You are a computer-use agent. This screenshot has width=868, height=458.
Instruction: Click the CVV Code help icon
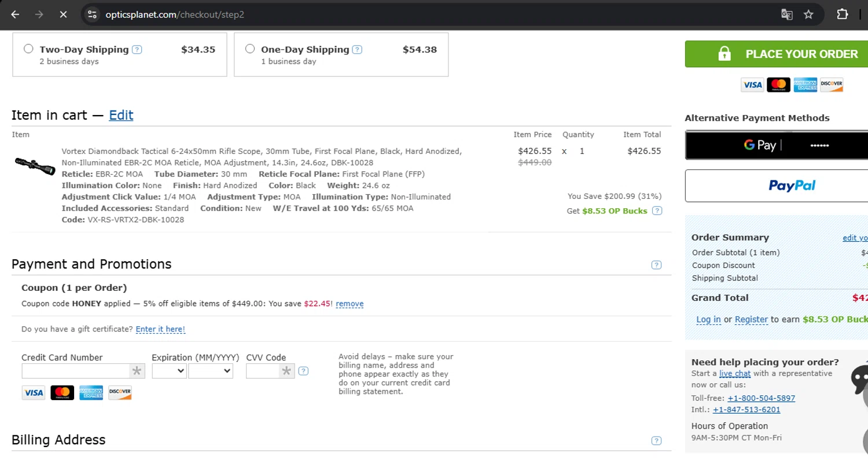303,371
